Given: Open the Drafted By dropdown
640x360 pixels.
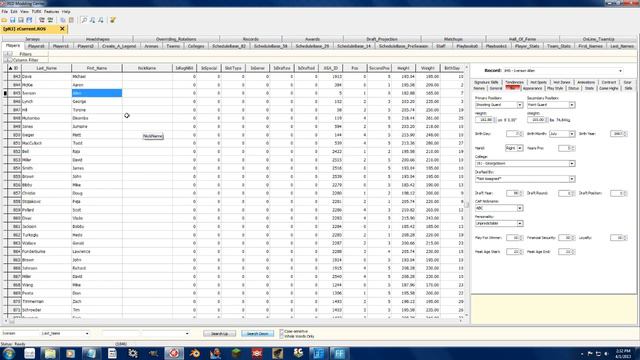Looking at the screenshot, I should pos(572,179).
